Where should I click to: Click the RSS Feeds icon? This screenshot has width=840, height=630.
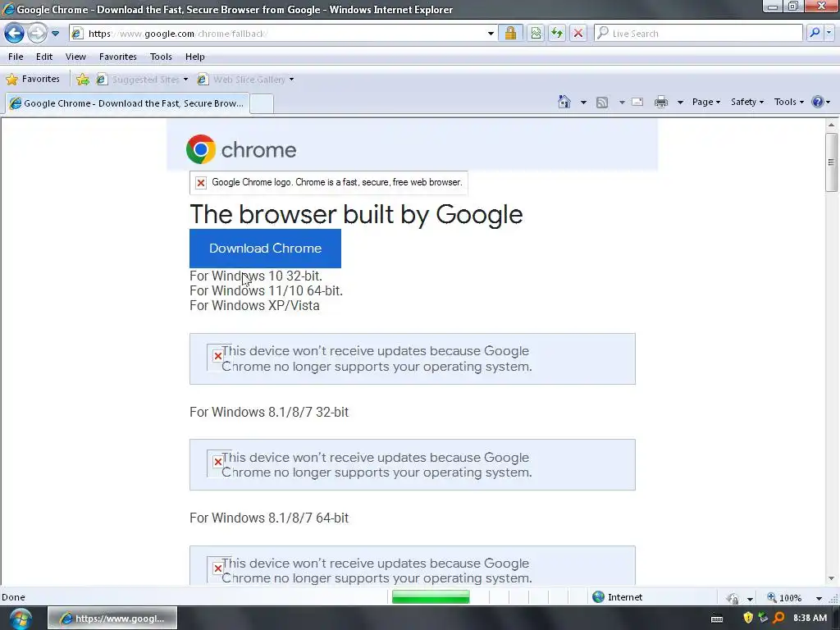(602, 103)
